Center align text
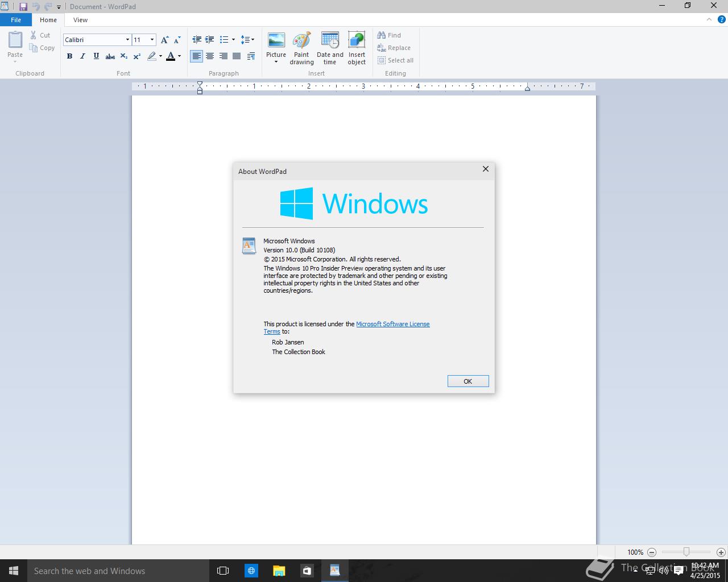This screenshot has height=582, width=728. click(x=210, y=56)
